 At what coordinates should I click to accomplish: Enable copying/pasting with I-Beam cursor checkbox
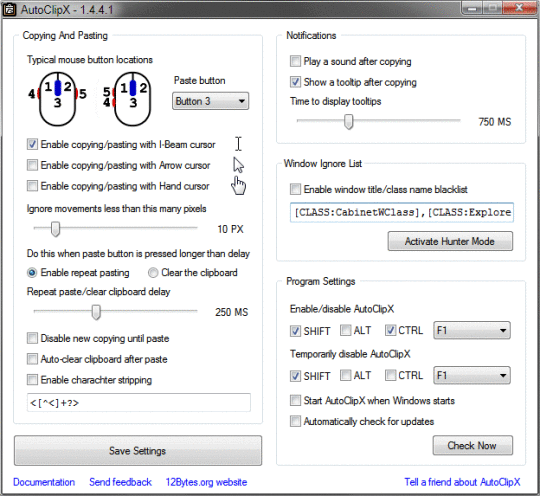tap(32, 144)
